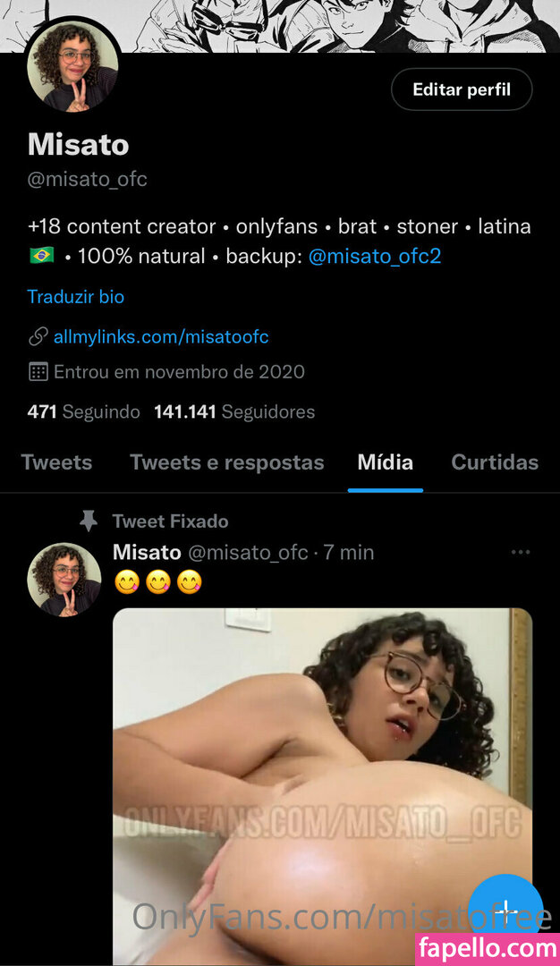Click the chain link icon beside allmylinks
560x966 pixels.
click(x=38, y=336)
